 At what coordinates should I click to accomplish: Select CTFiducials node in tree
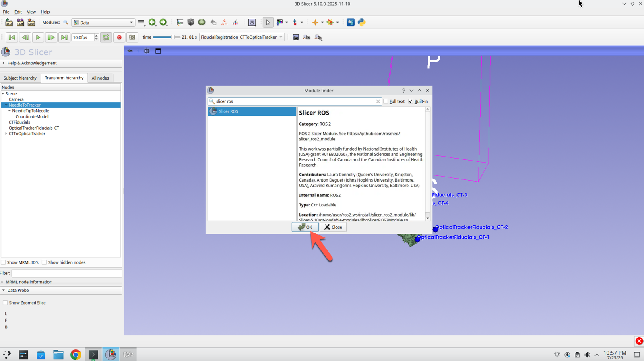19,122
